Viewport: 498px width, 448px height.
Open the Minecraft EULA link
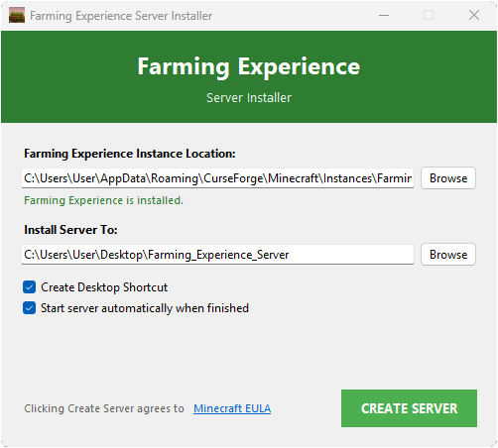232,408
